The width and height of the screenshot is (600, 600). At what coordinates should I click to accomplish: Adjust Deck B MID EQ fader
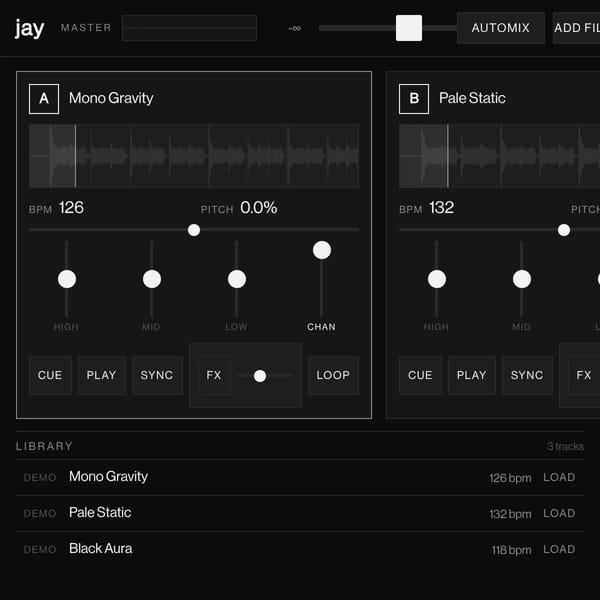tap(522, 279)
